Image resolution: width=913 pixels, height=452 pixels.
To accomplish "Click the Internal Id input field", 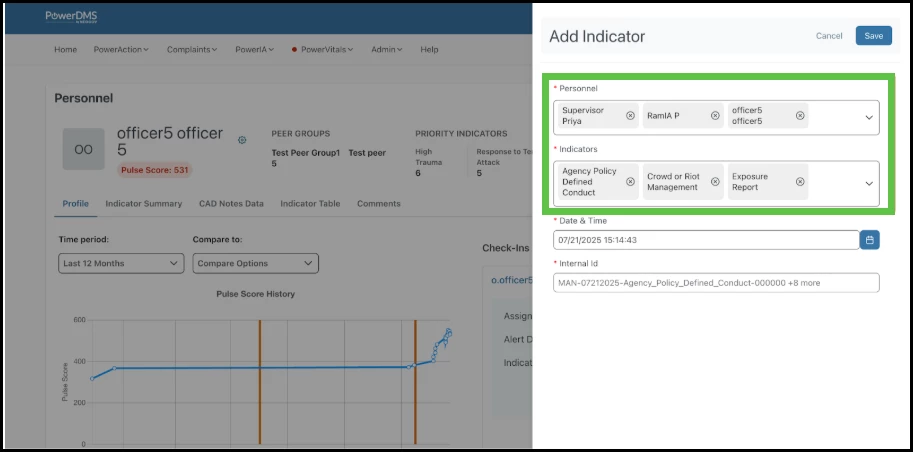I will [x=716, y=282].
